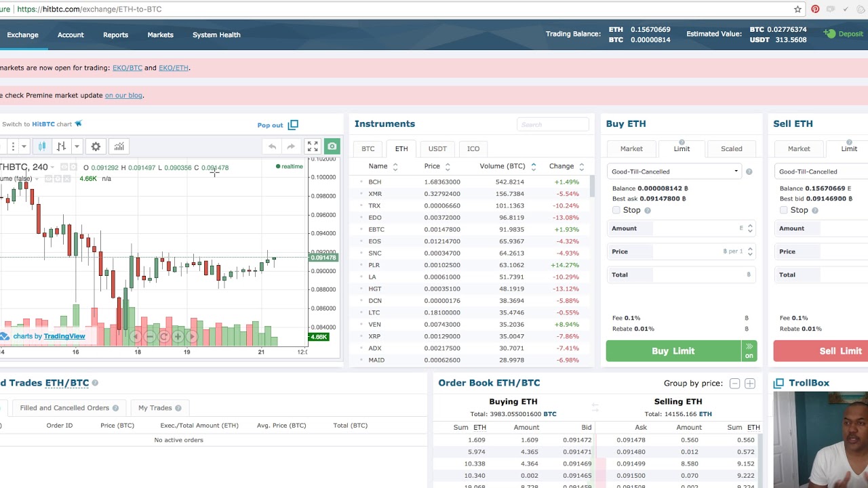
Task: Toggle ETHBTC series visibility eye
Action: (64, 167)
